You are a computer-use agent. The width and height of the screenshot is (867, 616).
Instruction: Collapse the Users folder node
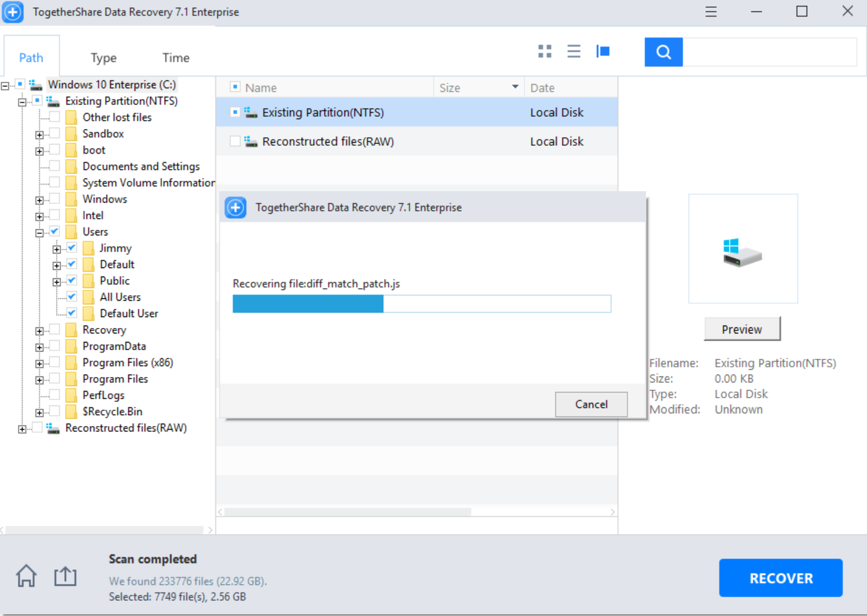point(39,233)
